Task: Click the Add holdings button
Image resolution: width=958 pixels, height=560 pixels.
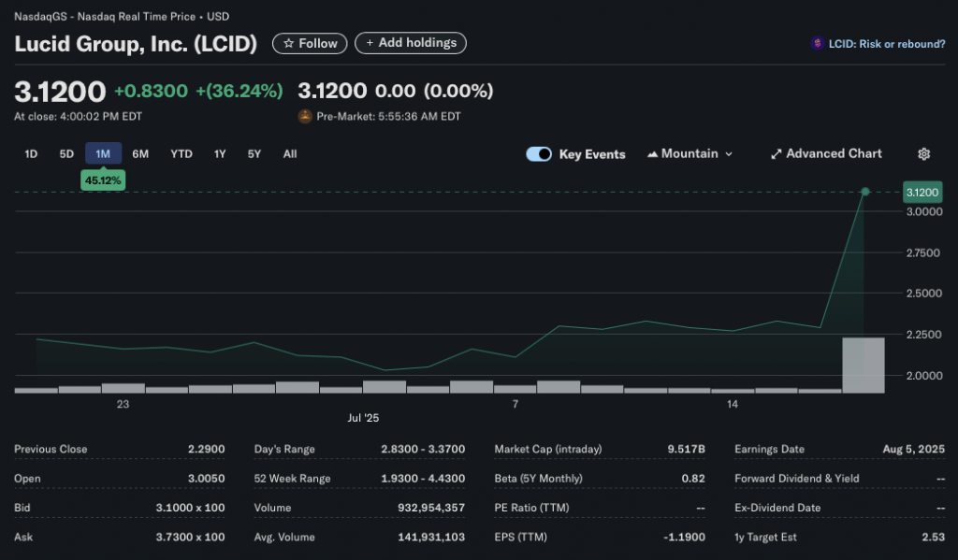Action: point(411,43)
